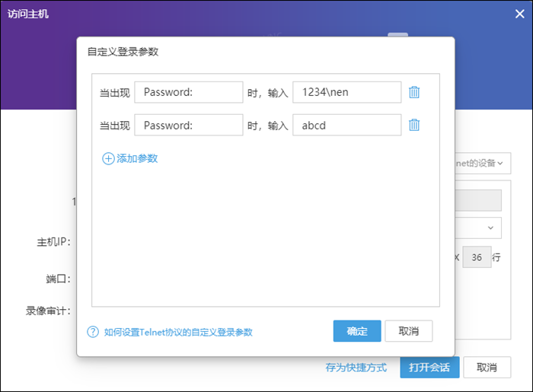Click the plus icon to add a parameter
This screenshot has height=392, width=533.
click(x=108, y=158)
